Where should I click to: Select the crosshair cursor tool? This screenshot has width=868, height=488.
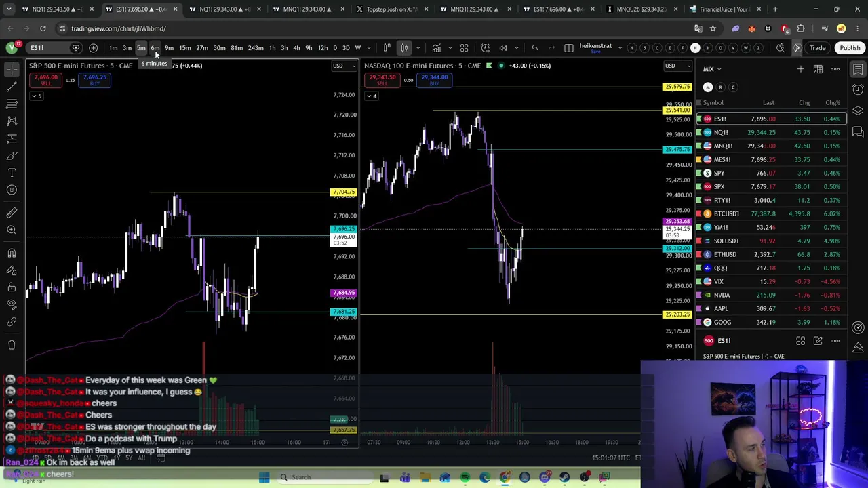pyautogui.click(x=12, y=70)
